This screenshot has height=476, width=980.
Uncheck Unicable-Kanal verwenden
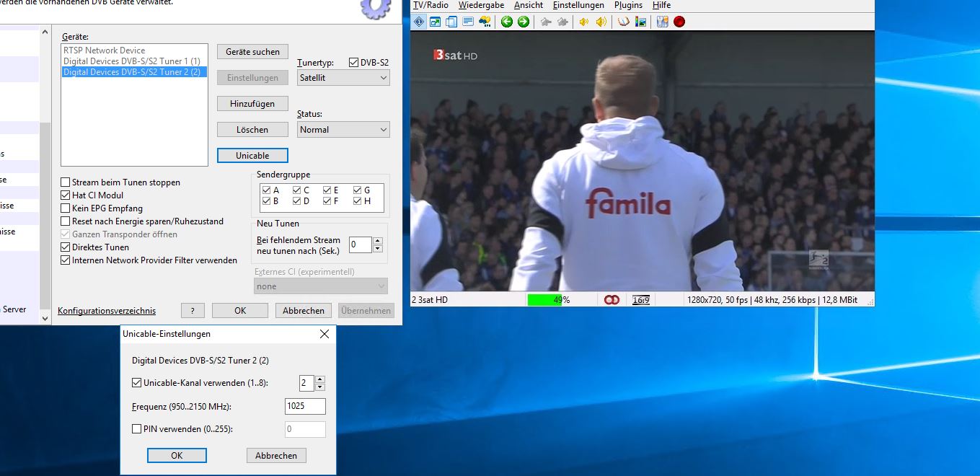pos(137,383)
